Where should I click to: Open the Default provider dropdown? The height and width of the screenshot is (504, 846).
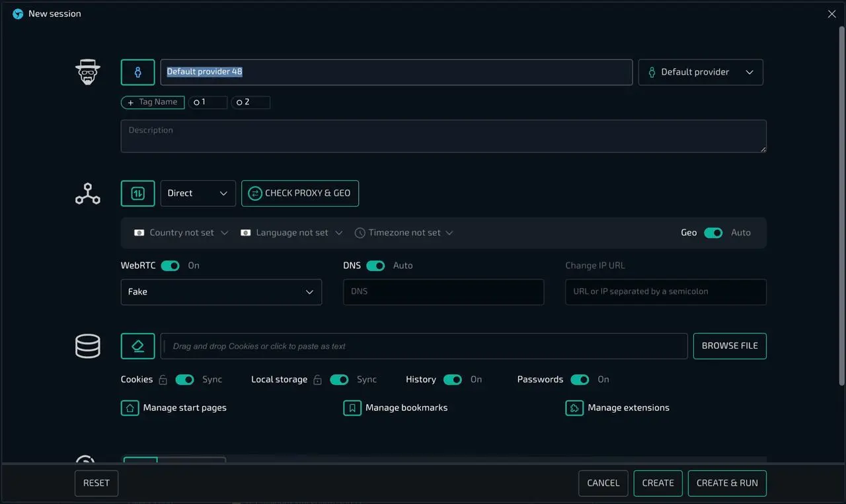point(701,72)
